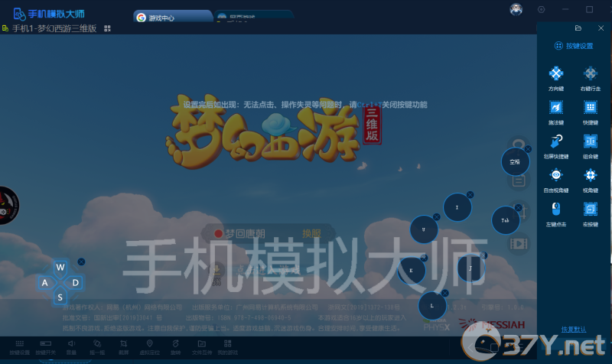Select the Tab key circle
This screenshot has height=364, width=612.
point(505,220)
